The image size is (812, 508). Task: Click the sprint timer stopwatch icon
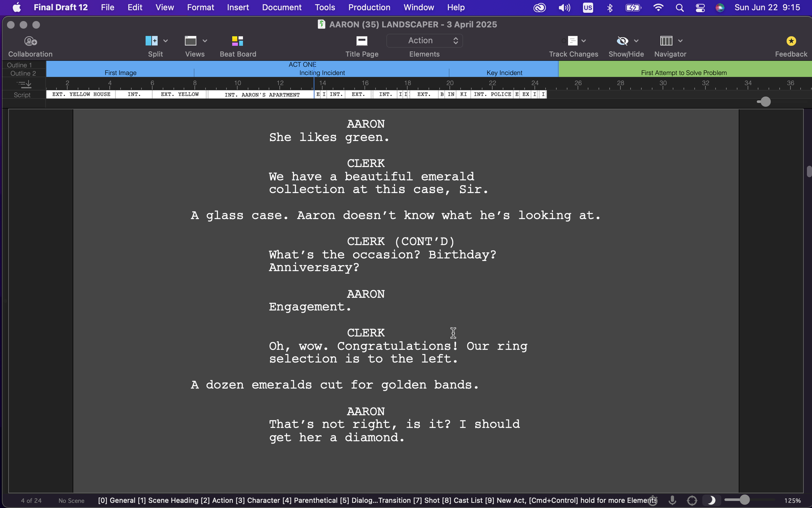pos(653,500)
